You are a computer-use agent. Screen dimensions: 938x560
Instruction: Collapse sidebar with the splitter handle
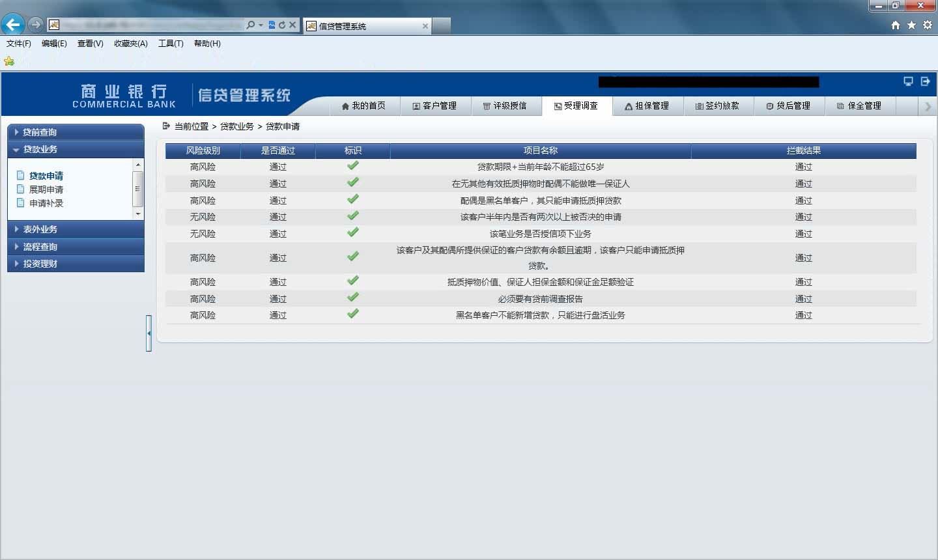pyautogui.click(x=149, y=333)
